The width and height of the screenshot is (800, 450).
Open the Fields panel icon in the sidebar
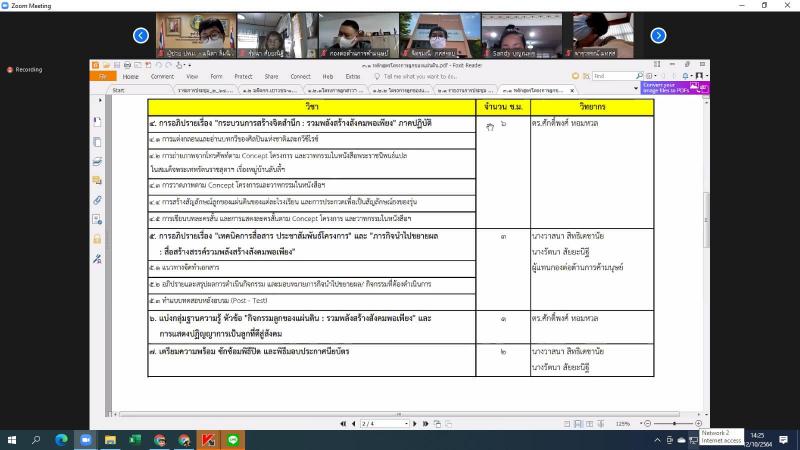click(x=97, y=219)
